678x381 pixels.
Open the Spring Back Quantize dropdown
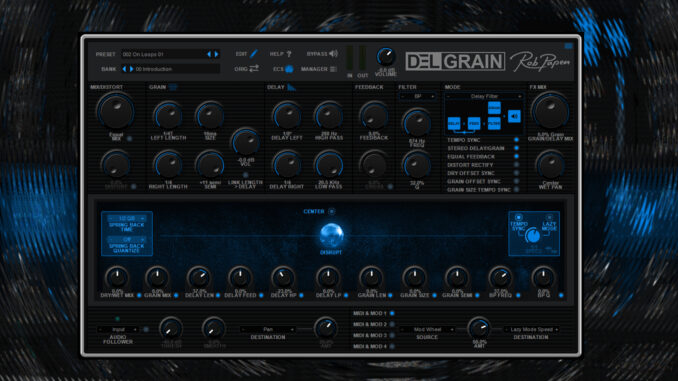pos(127,239)
